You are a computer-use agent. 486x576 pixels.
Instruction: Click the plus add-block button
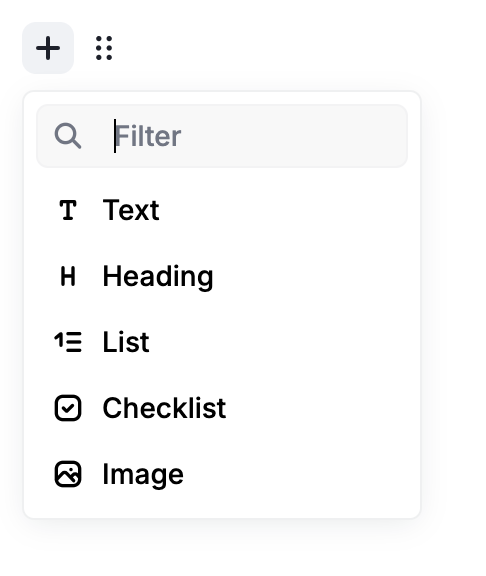[x=48, y=48]
